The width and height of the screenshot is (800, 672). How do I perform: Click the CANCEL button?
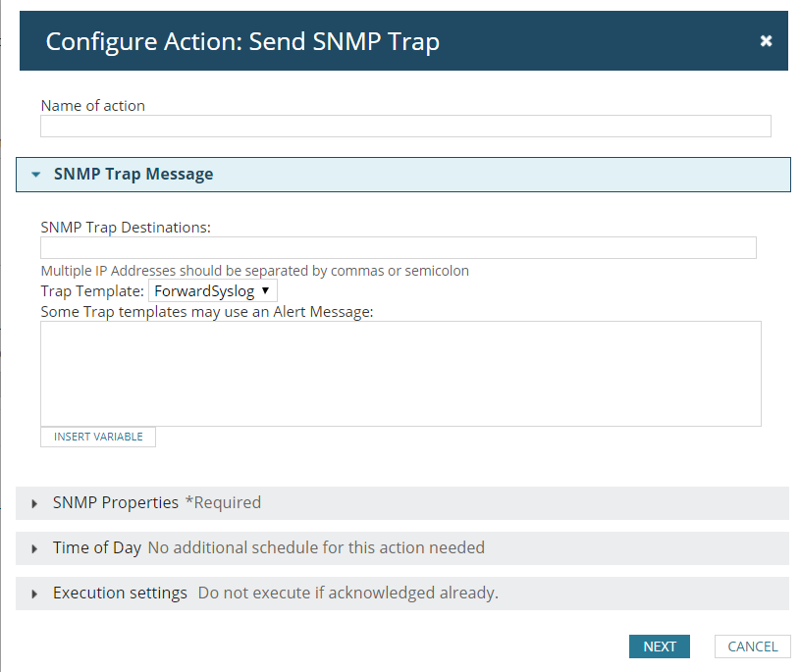tap(753, 646)
